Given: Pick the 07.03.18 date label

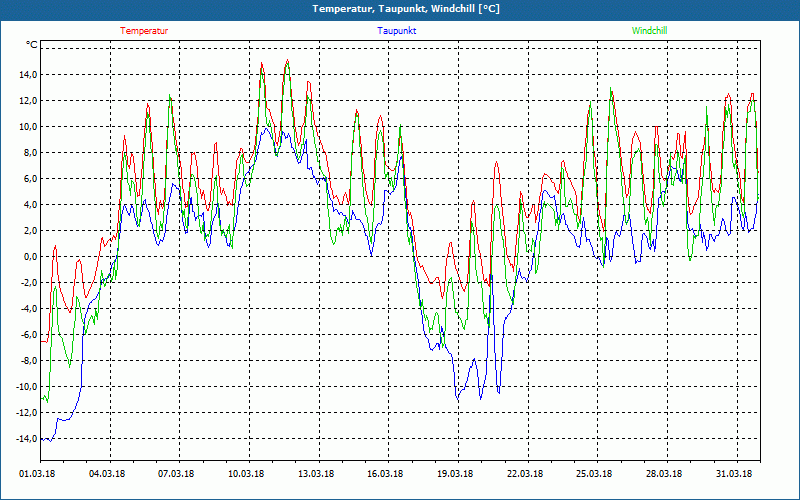Looking at the screenshot, I should (x=177, y=474).
